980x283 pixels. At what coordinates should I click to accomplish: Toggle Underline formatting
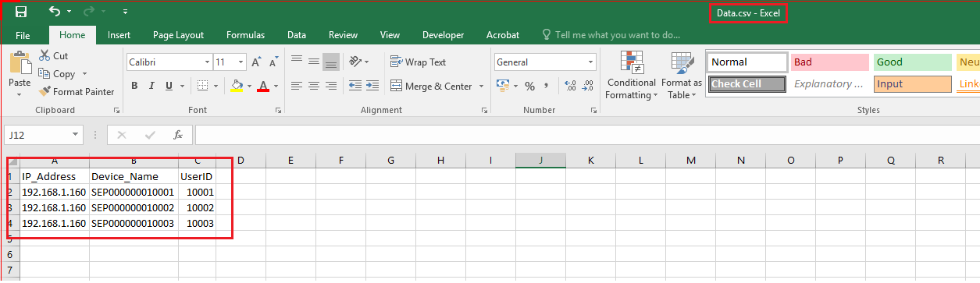[169, 87]
